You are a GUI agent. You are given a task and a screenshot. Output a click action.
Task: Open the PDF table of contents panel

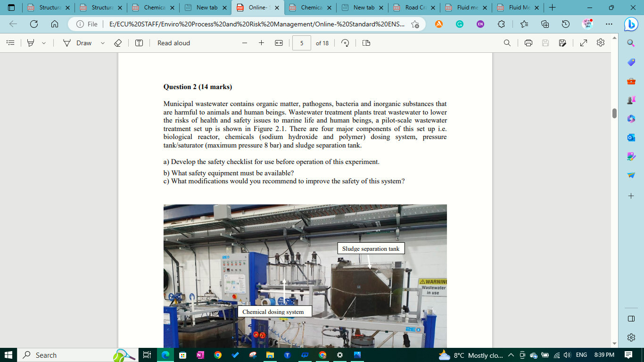pos(10,43)
